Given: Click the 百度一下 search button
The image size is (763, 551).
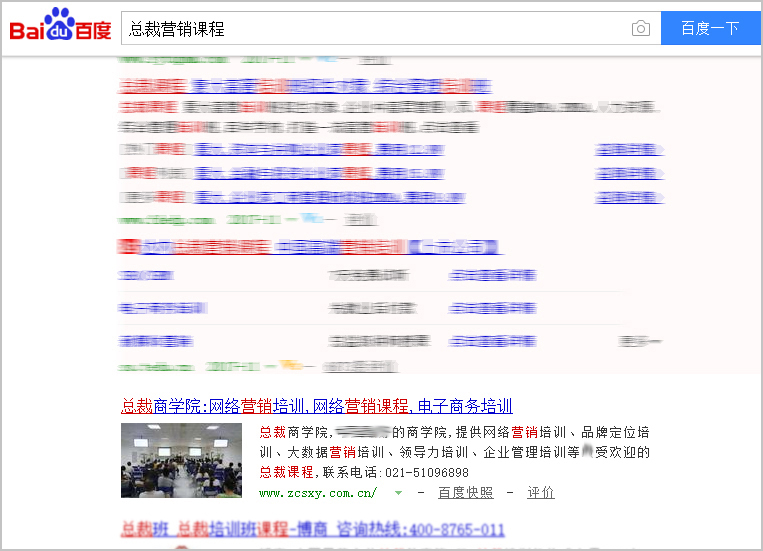Looking at the screenshot, I should pyautogui.click(x=710, y=28).
